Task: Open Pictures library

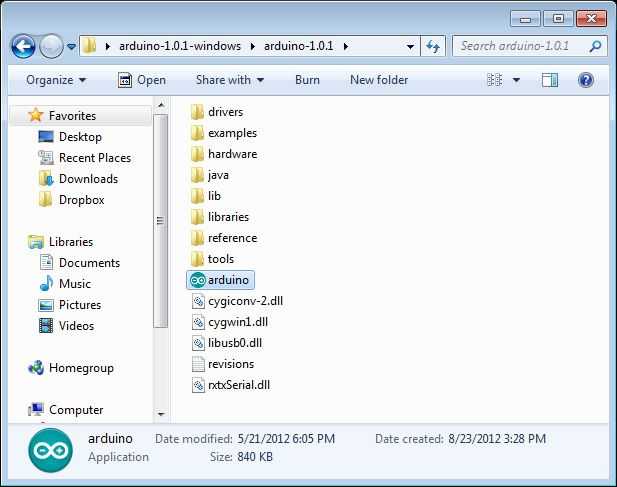Action: point(80,305)
